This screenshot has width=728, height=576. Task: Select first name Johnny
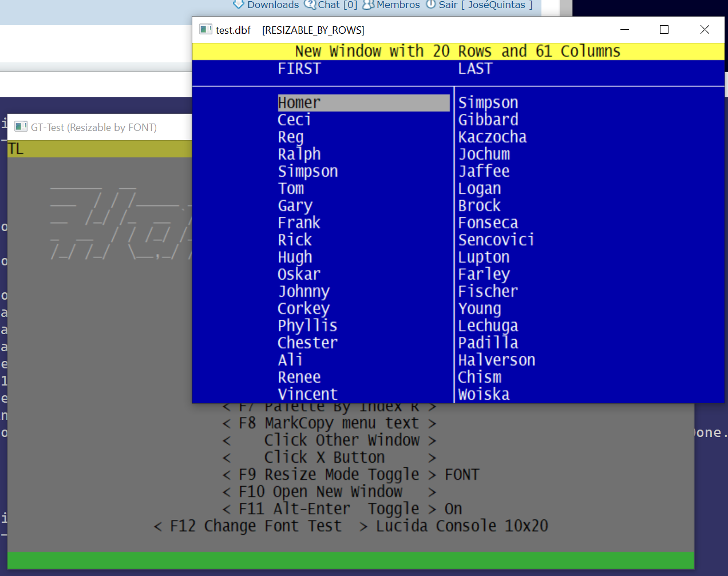coord(304,292)
